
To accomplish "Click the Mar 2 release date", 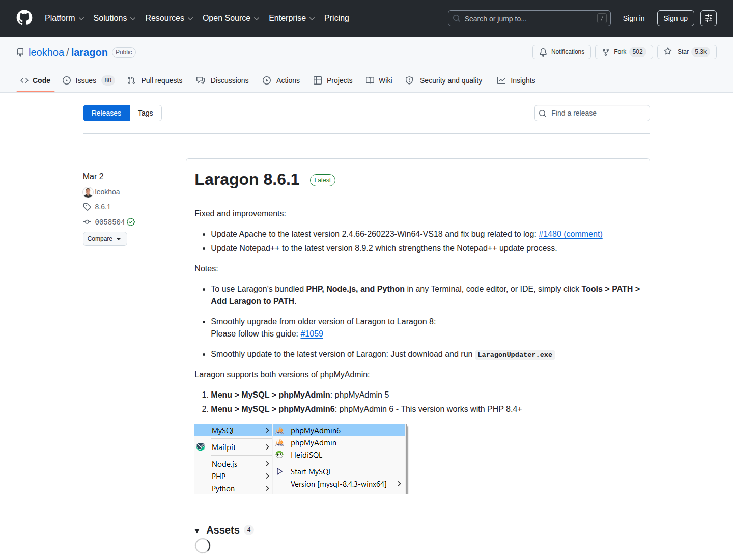I will [93, 176].
